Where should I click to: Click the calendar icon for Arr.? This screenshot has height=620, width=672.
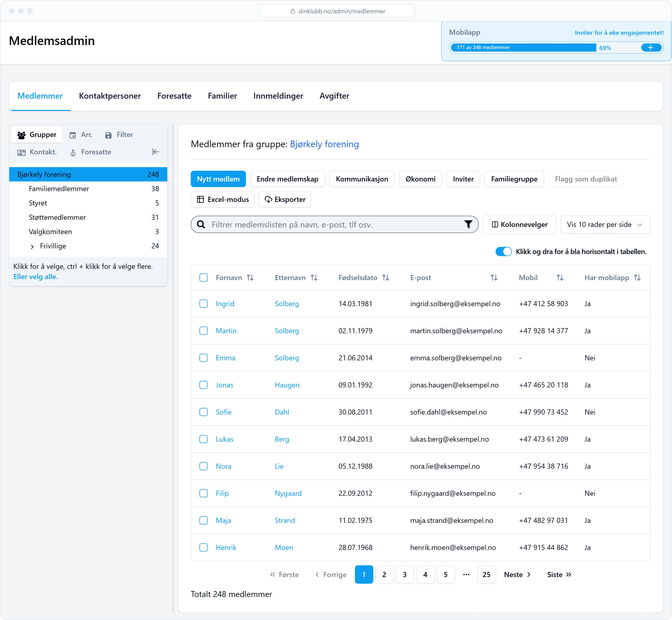(73, 135)
